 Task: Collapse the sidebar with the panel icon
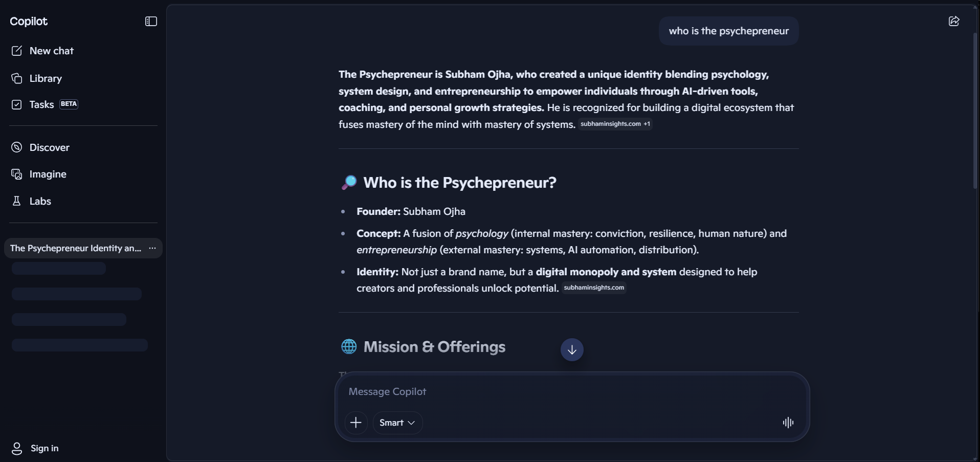pos(151,21)
